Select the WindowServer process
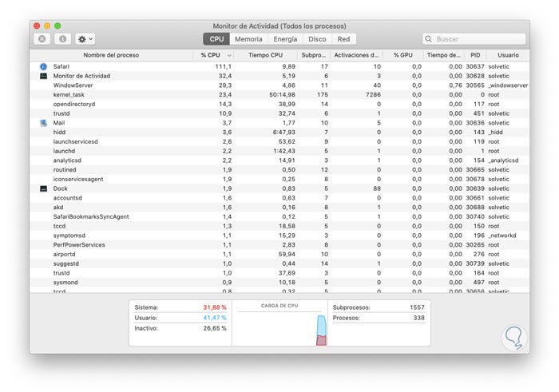This screenshot has width=559, height=392. click(279, 85)
